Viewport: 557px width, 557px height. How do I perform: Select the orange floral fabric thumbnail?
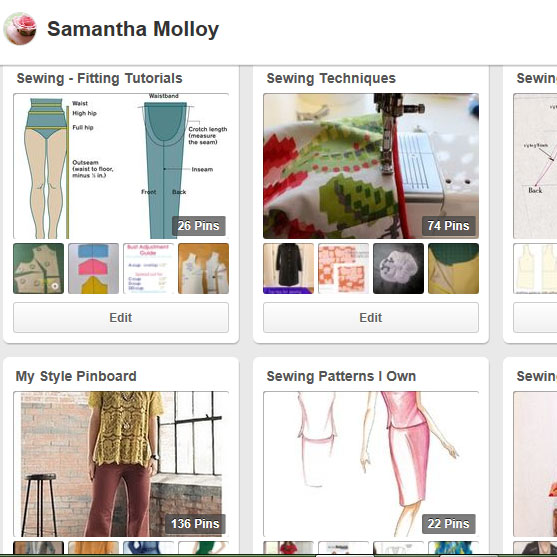click(344, 269)
